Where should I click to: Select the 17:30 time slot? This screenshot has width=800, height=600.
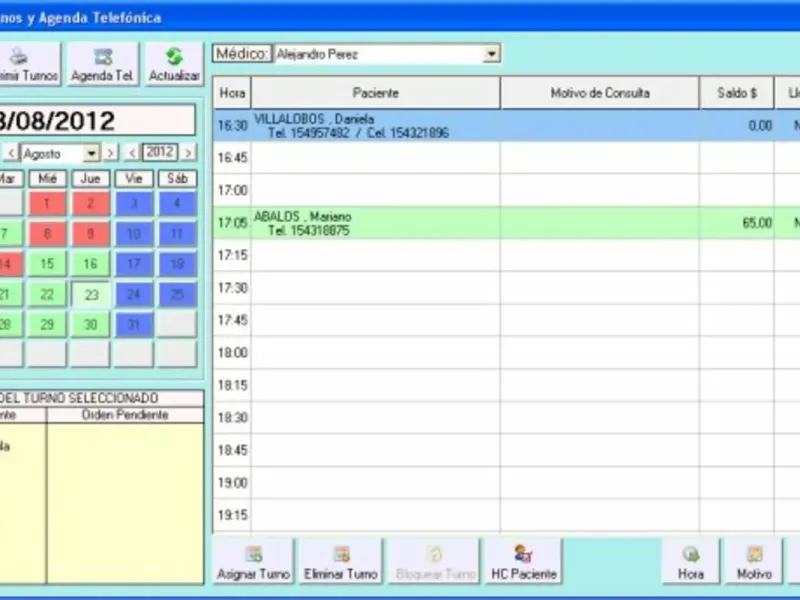(507, 288)
